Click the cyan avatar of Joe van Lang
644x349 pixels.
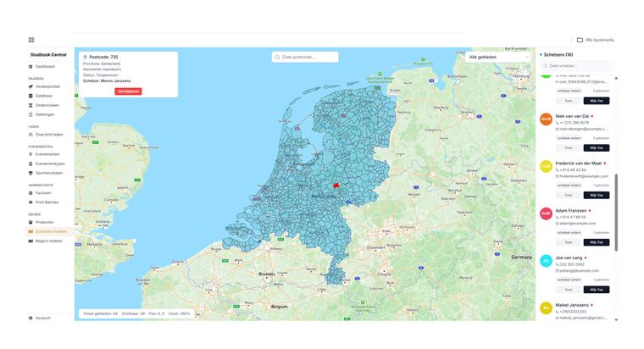point(546,261)
